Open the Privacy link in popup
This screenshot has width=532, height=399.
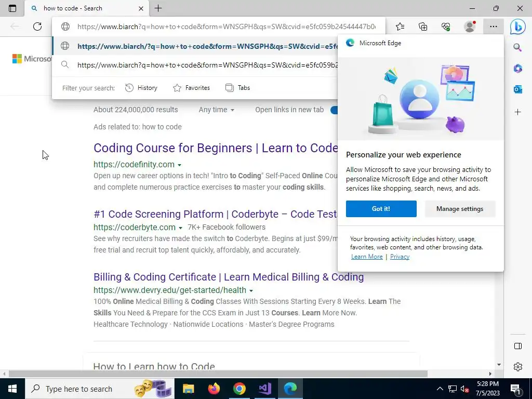[400, 257]
